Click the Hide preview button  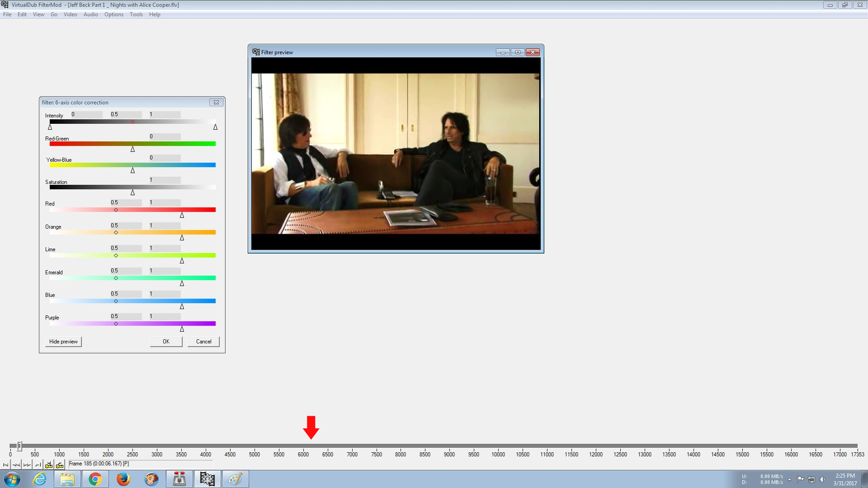pos(63,342)
